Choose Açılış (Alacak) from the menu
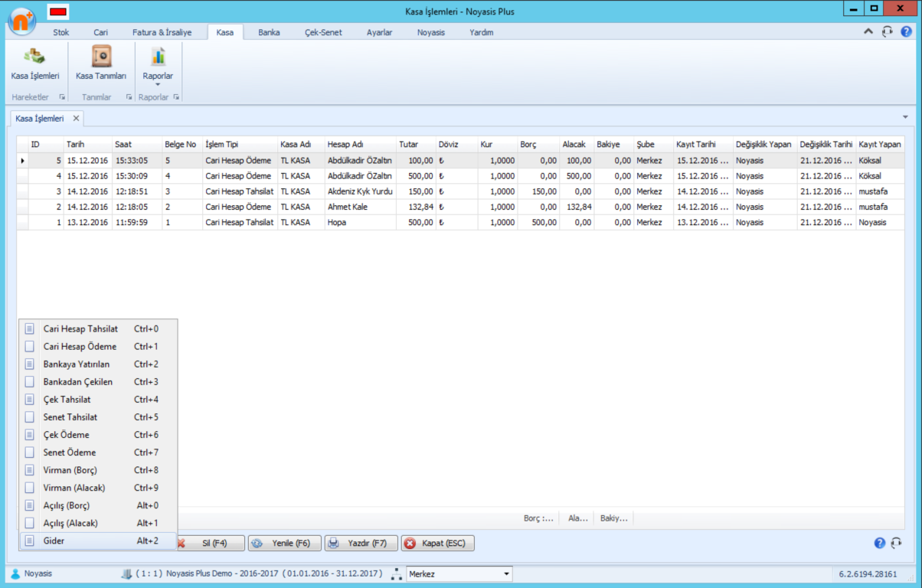 coord(98,523)
